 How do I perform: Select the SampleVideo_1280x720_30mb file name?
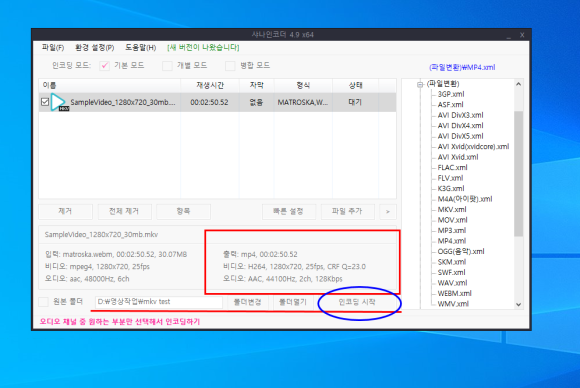123,102
